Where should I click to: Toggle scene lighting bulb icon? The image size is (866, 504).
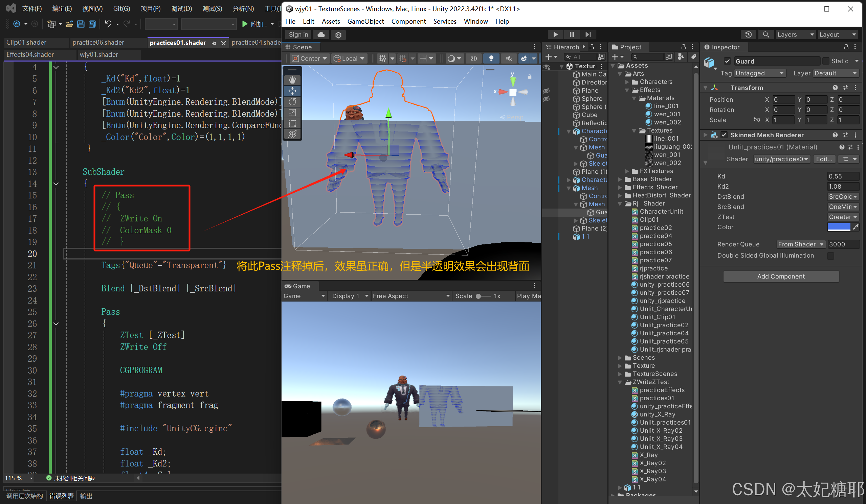click(491, 58)
